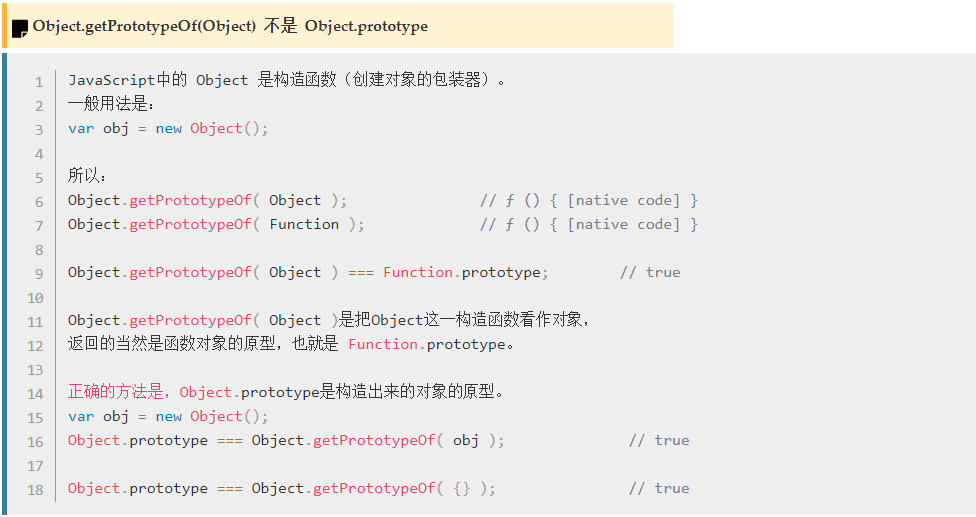The width and height of the screenshot is (976, 517).
Task: Click the '// true' comment on line 9
Action: click(x=650, y=272)
